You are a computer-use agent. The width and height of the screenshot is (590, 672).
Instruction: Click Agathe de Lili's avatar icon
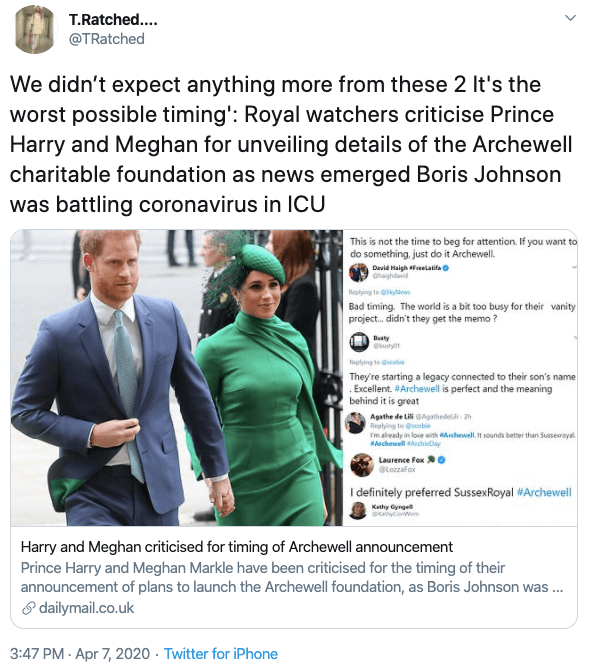[356, 423]
